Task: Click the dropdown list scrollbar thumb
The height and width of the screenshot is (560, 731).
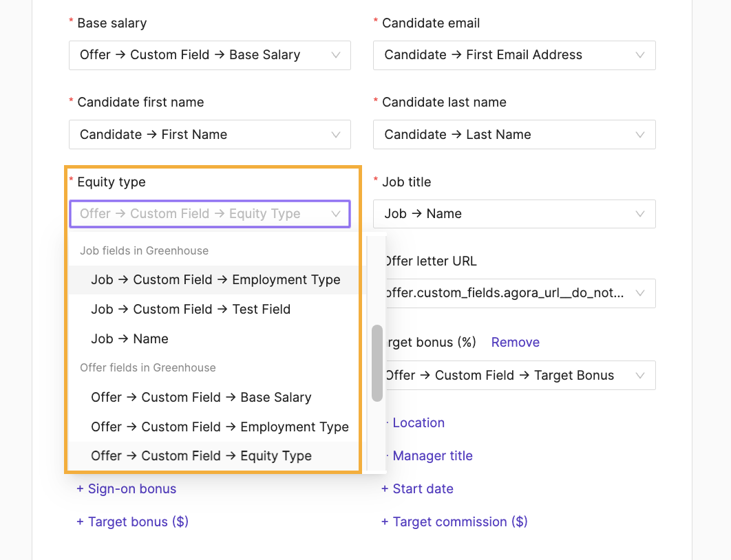Action: pos(377,363)
